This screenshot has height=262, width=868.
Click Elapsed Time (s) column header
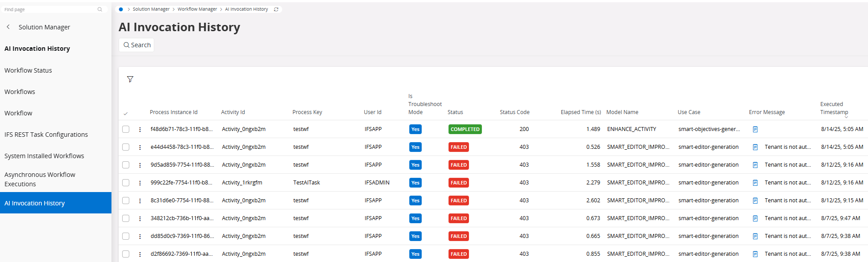pyautogui.click(x=580, y=112)
